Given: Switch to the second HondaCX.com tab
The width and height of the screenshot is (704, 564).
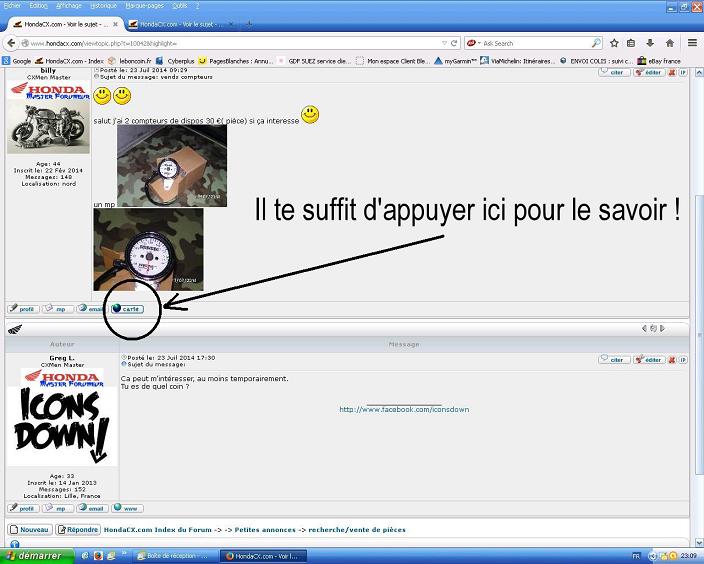Looking at the screenshot, I should 181,24.
